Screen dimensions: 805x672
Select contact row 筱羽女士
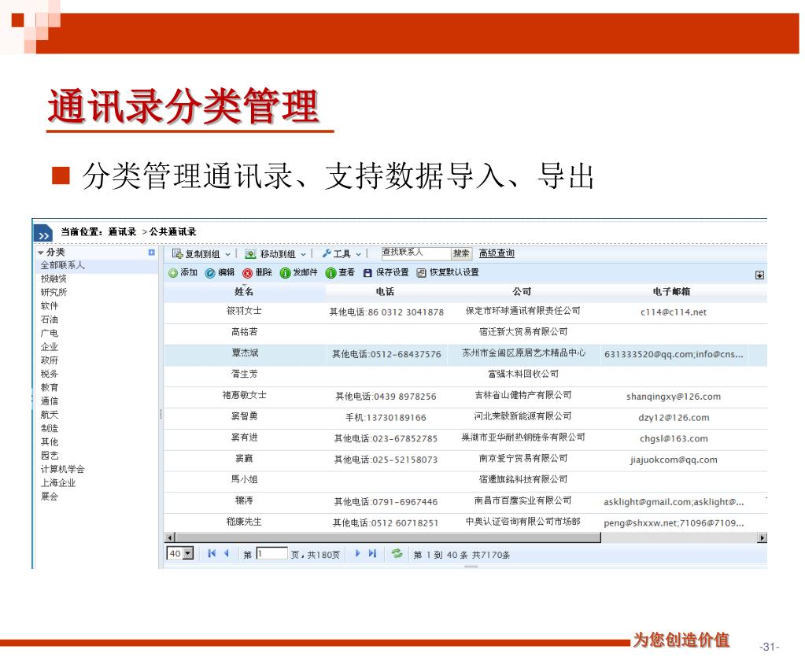465,312
